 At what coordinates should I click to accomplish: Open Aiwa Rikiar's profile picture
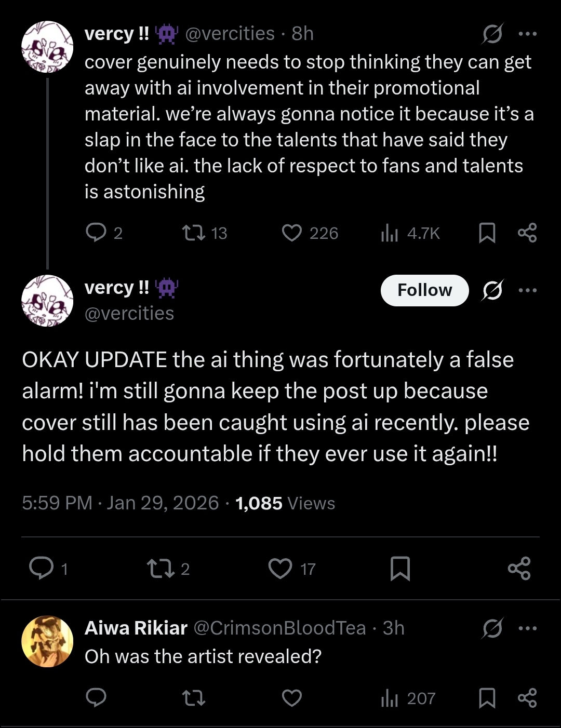(47, 641)
